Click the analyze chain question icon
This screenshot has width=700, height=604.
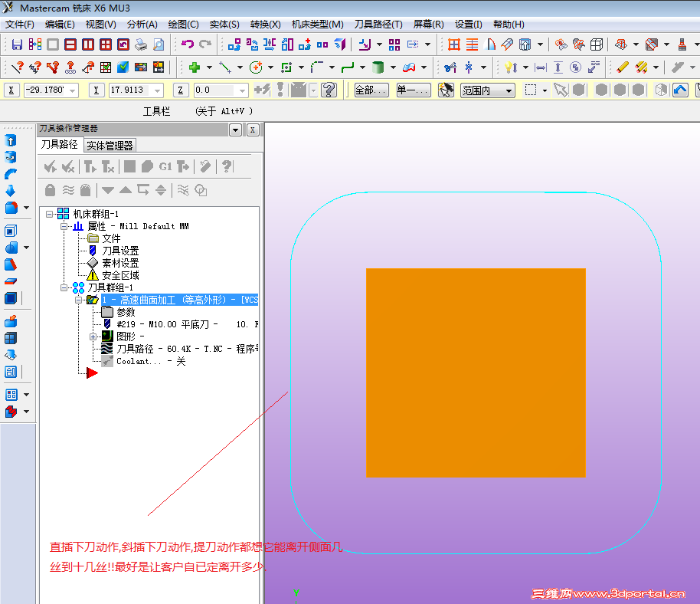(70, 67)
